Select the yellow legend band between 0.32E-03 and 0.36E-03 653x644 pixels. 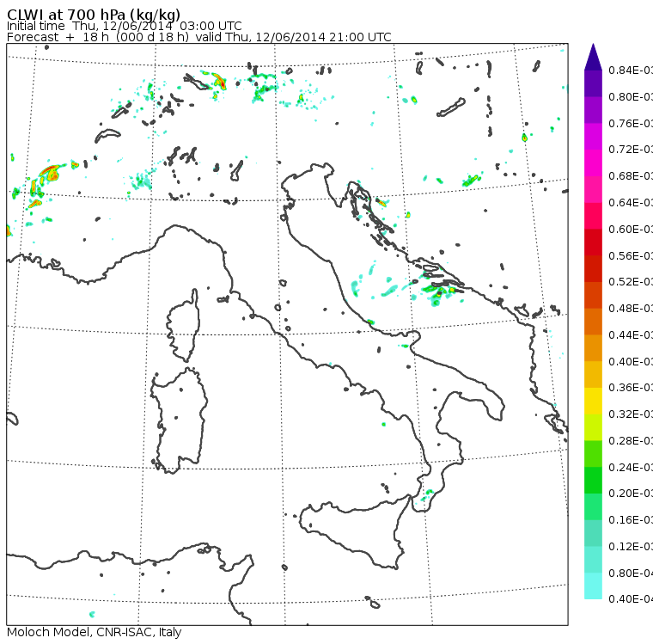(593, 401)
